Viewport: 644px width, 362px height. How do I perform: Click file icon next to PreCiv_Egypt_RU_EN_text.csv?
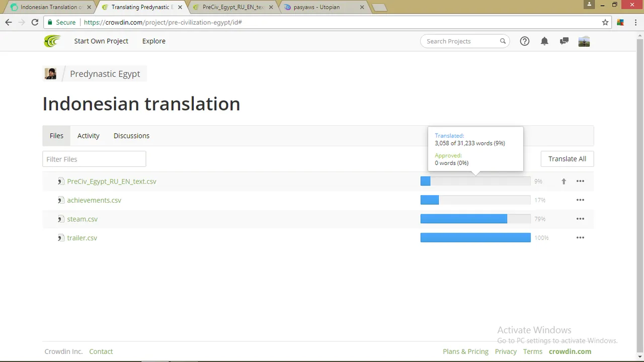[61, 182]
